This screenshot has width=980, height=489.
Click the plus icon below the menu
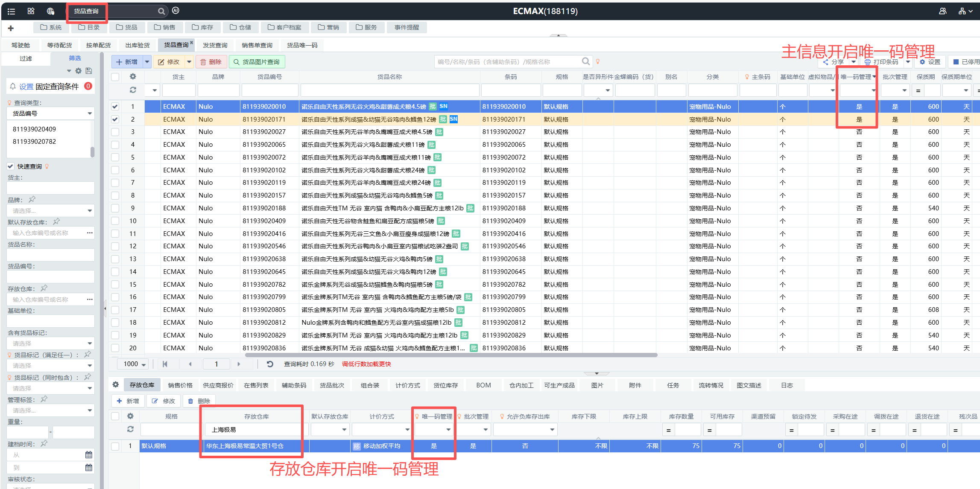11,28
